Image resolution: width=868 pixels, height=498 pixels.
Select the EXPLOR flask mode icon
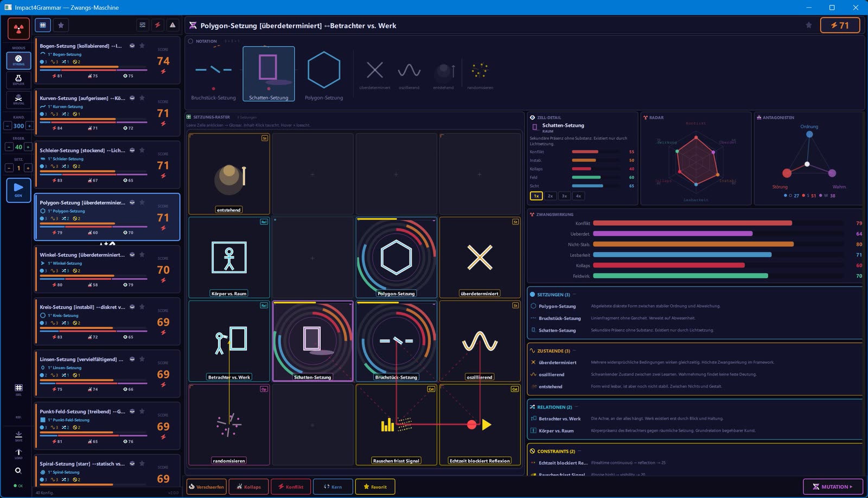coord(18,80)
